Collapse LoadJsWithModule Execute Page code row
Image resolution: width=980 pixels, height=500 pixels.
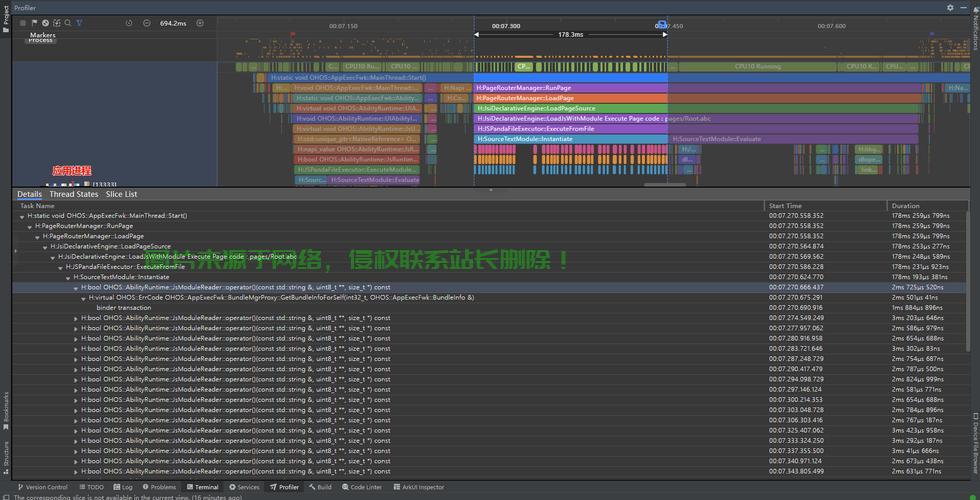pyautogui.click(x=52, y=257)
